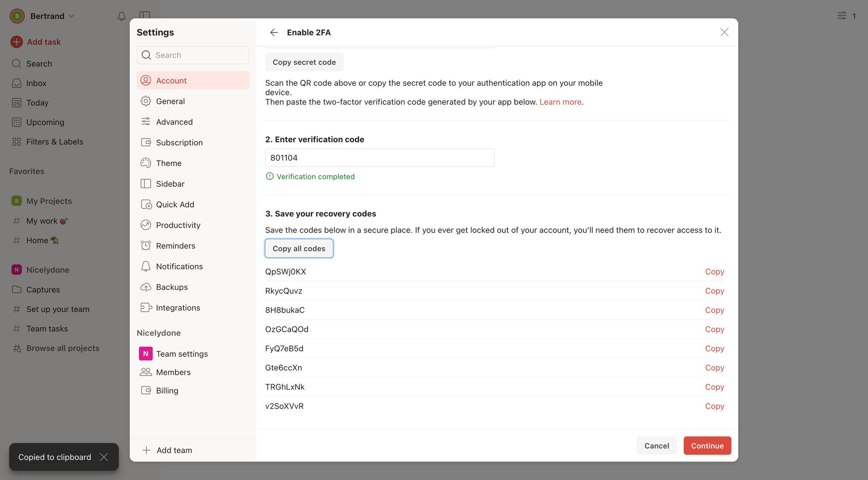Focus the verification code input field
Viewport: 868px width, 480px height.
click(x=380, y=158)
